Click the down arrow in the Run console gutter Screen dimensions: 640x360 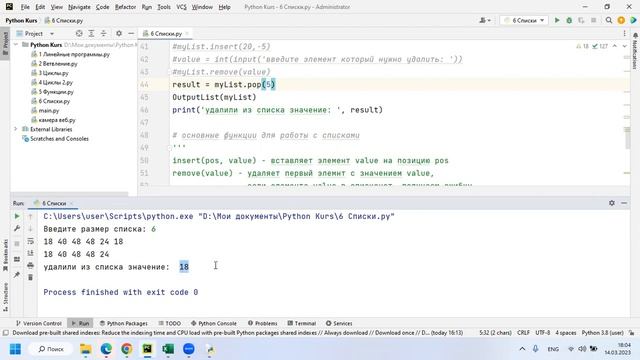click(x=31, y=229)
